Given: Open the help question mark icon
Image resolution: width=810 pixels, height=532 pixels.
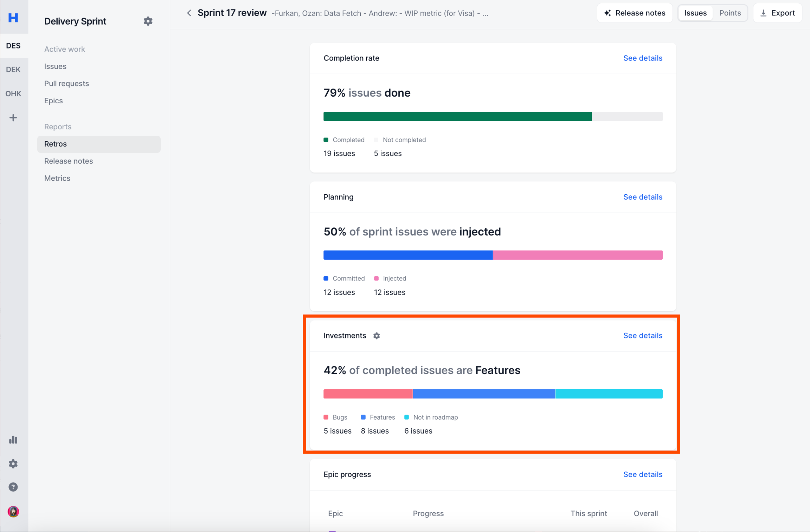Looking at the screenshot, I should [13, 487].
